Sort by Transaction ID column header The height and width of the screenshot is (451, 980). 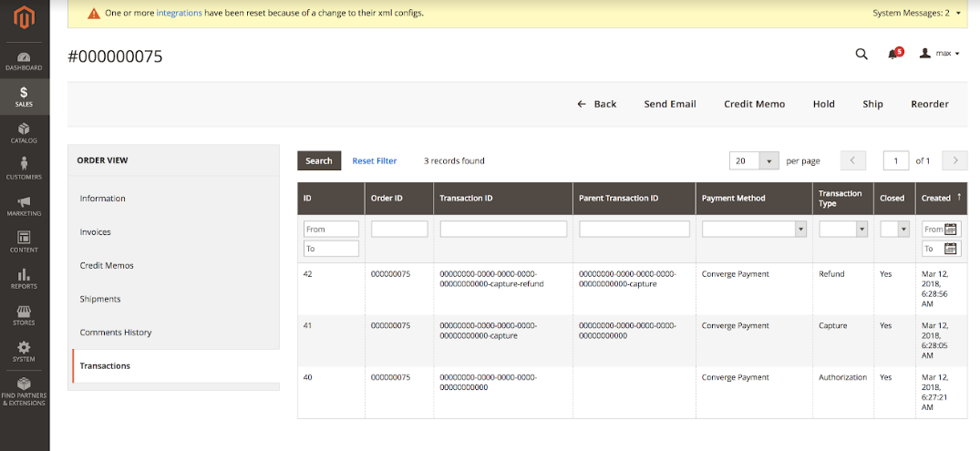point(503,198)
